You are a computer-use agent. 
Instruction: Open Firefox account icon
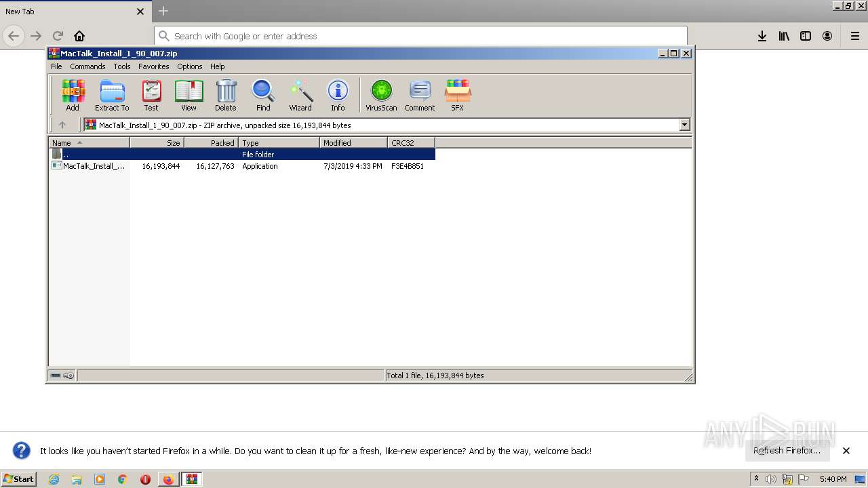click(x=827, y=36)
